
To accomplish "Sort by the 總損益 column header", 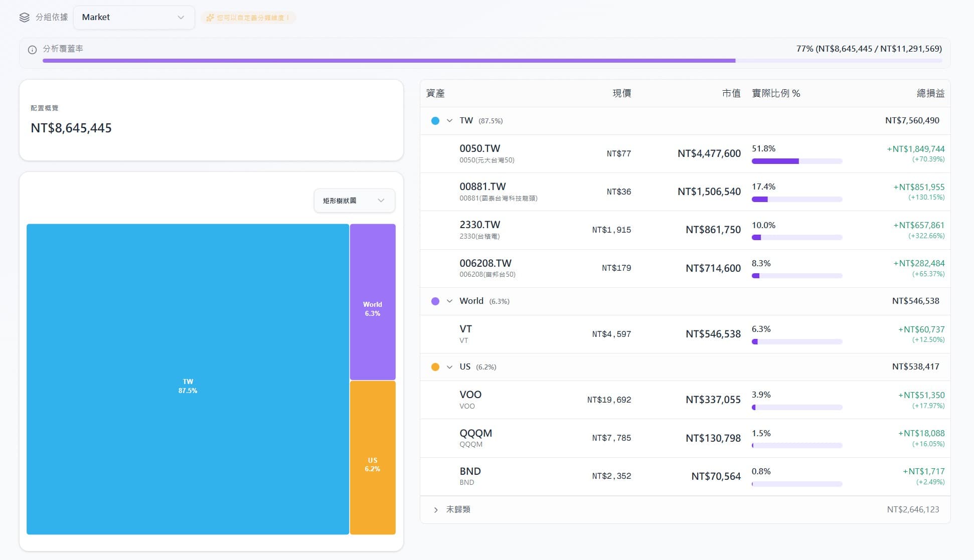I will 930,93.
